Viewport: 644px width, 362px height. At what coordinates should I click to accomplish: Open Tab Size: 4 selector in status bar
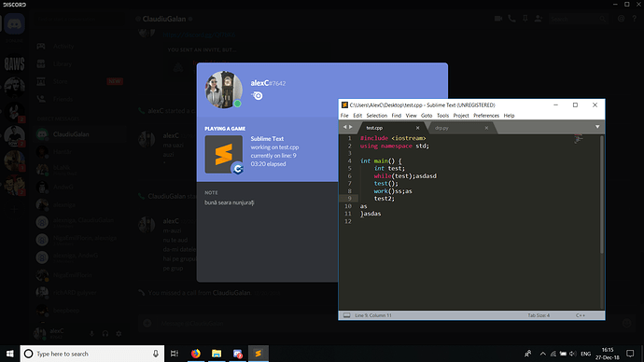click(539, 315)
